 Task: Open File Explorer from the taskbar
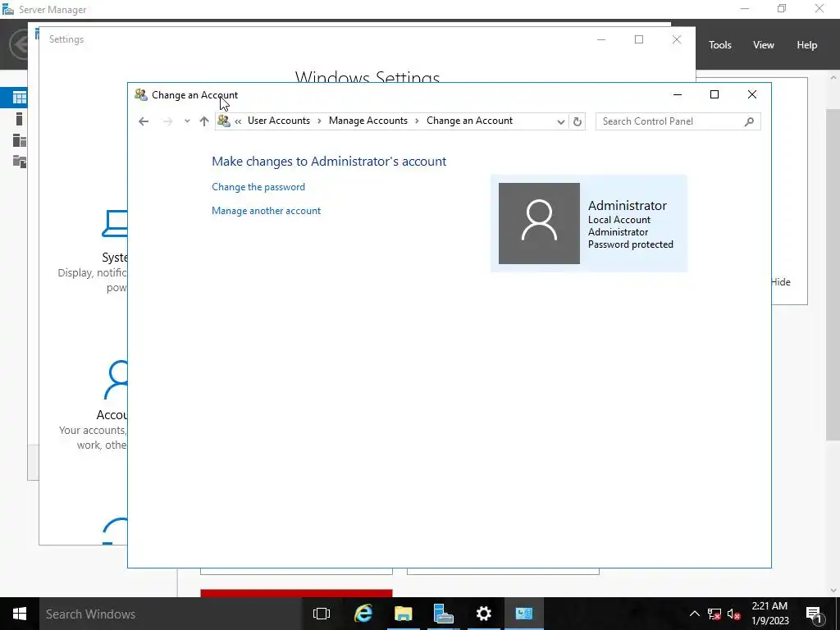tap(404, 614)
